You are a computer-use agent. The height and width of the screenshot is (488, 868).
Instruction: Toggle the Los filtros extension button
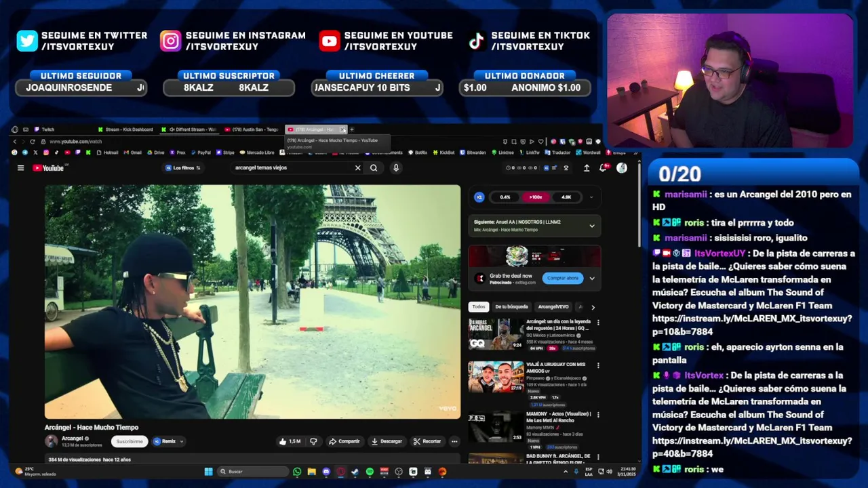[x=183, y=168]
